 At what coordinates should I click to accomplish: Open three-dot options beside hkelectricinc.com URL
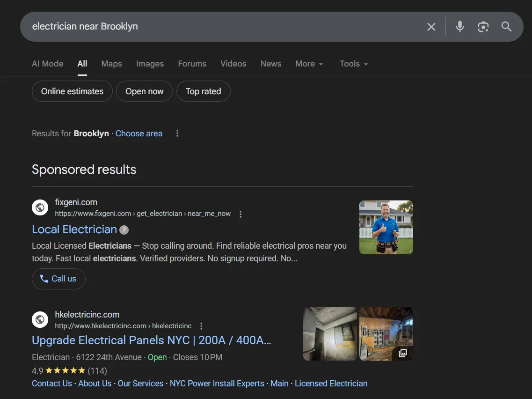[x=201, y=326]
